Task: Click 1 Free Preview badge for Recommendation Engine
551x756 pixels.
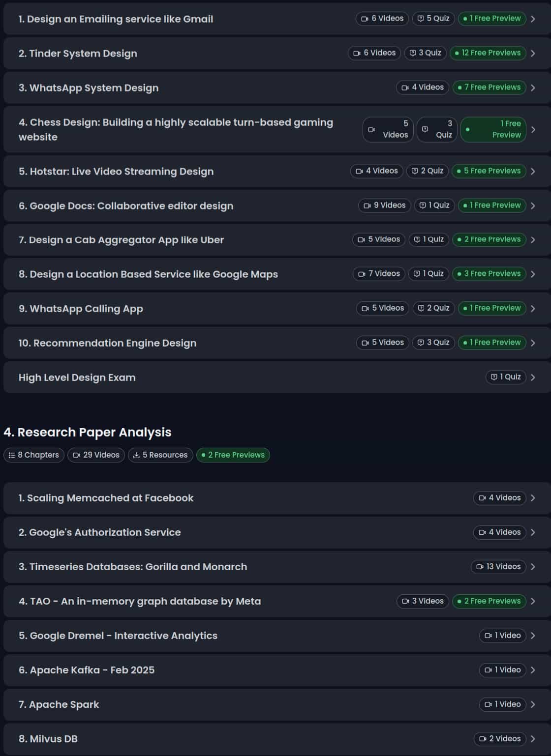Action: 492,343
